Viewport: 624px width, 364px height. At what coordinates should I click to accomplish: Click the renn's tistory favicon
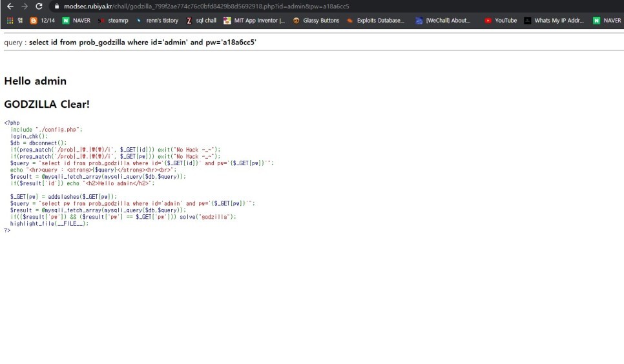138,21
